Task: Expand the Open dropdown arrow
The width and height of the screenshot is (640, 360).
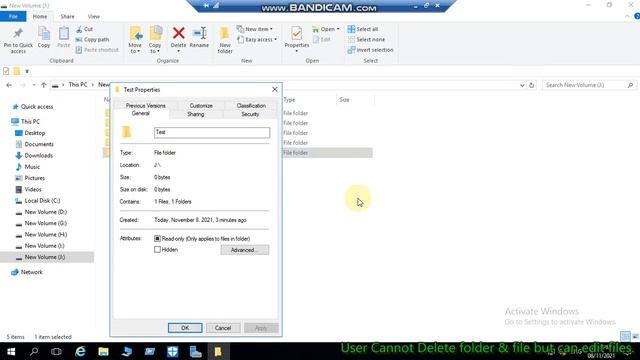Action: (338, 29)
